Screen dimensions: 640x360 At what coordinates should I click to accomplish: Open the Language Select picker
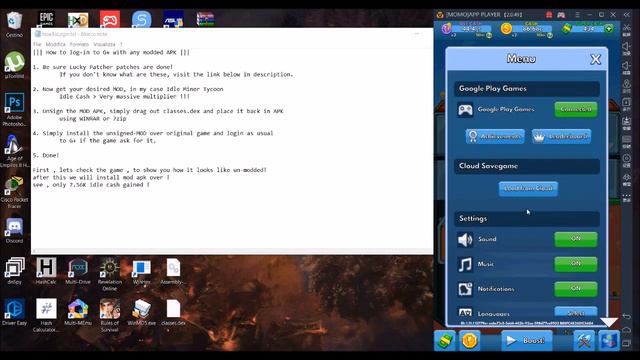(x=576, y=313)
